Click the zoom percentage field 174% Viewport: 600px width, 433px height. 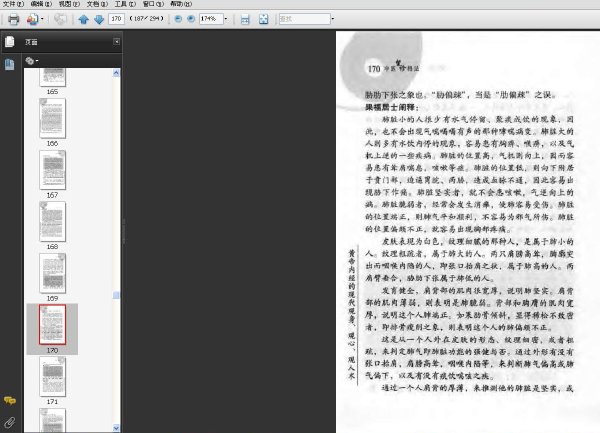pyautogui.click(x=211, y=18)
